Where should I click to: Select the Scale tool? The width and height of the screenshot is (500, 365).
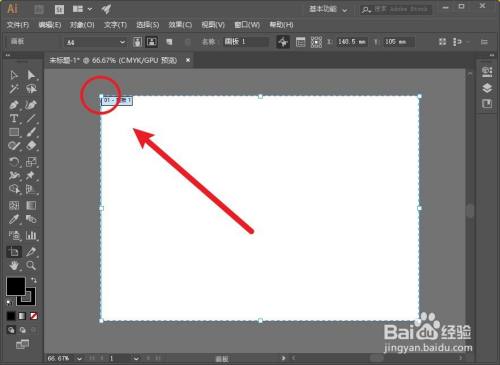pos(31,162)
